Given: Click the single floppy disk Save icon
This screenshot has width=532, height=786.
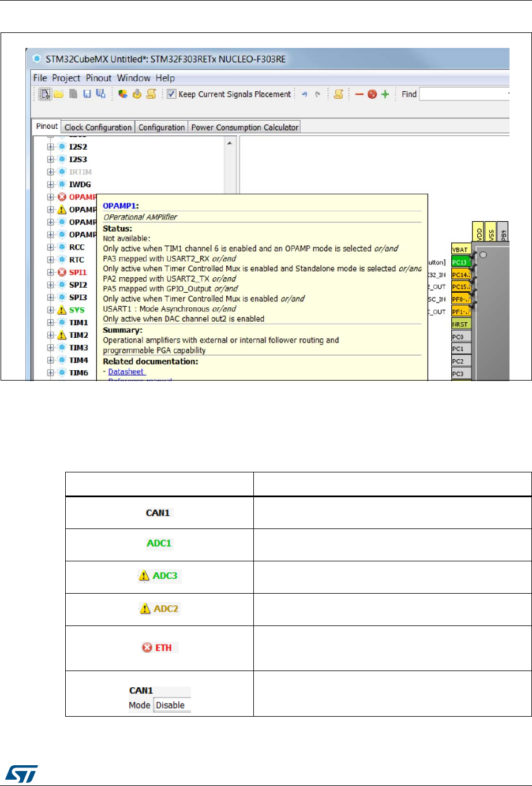Looking at the screenshot, I should click(x=87, y=94).
